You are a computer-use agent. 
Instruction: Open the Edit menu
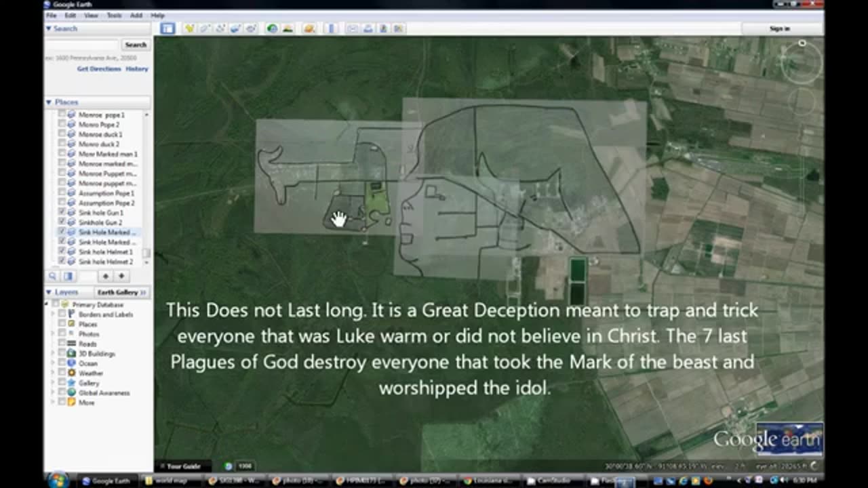click(x=71, y=15)
